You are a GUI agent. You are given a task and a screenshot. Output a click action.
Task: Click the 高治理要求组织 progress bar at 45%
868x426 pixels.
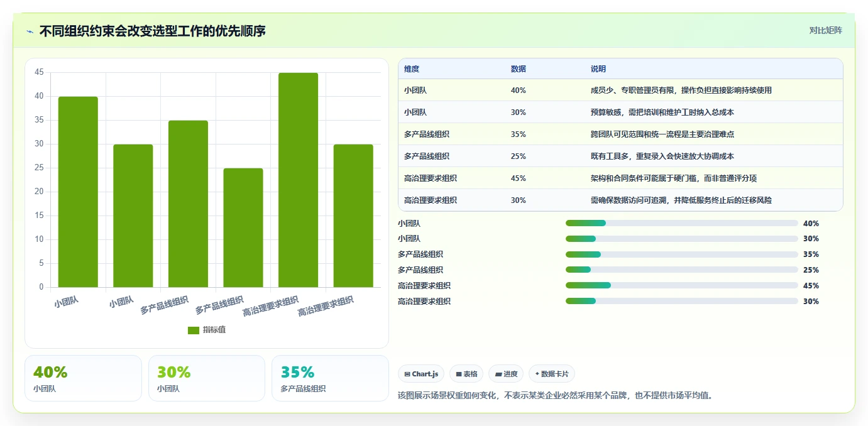[x=682, y=286]
